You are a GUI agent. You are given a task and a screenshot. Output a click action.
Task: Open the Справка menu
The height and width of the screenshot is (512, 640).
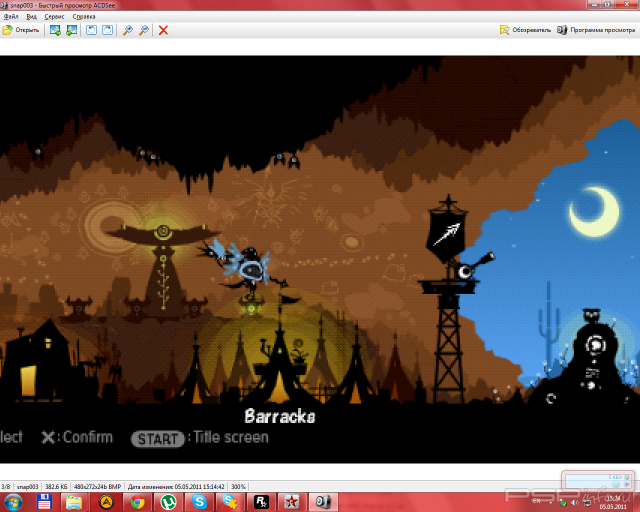(84, 17)
